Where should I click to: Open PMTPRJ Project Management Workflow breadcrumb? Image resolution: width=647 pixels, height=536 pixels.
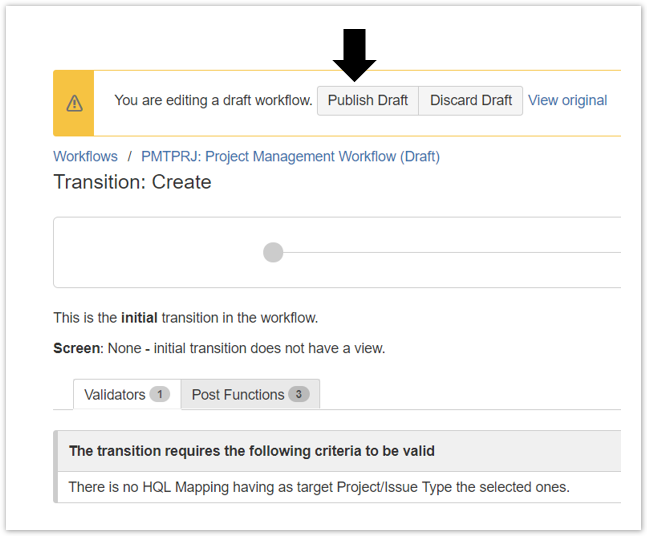tap(290, 156)
